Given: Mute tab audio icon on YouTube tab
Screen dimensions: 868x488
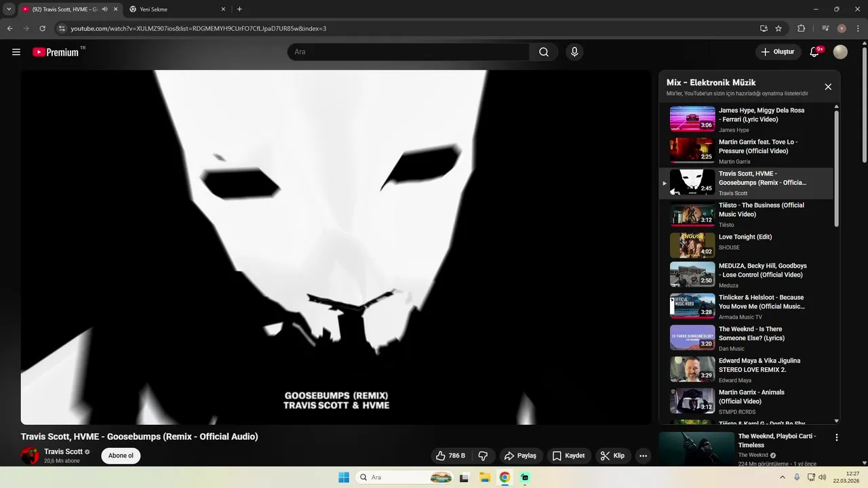Looking at the screenshot, I should (x=104, y=9).
